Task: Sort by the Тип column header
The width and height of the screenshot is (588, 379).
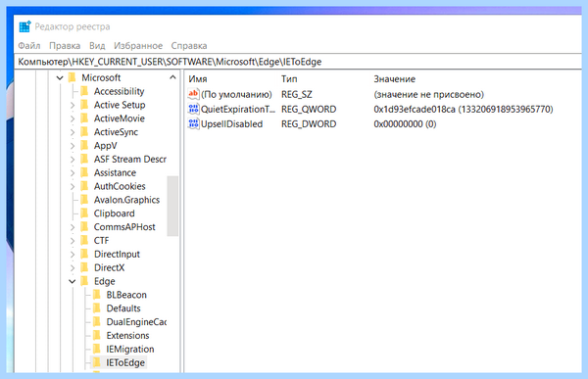Action: [289, 79]
